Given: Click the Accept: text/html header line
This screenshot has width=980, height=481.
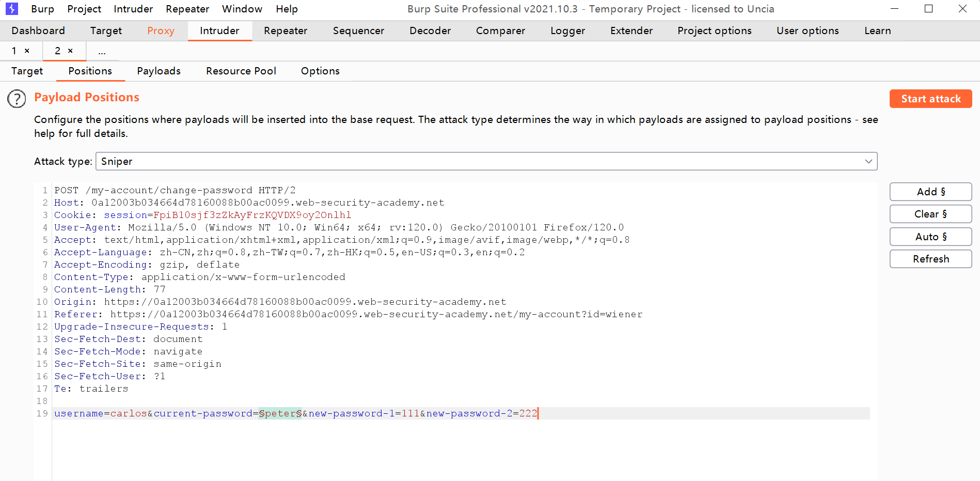Looking at the screenshot, I should pos(342,240).
